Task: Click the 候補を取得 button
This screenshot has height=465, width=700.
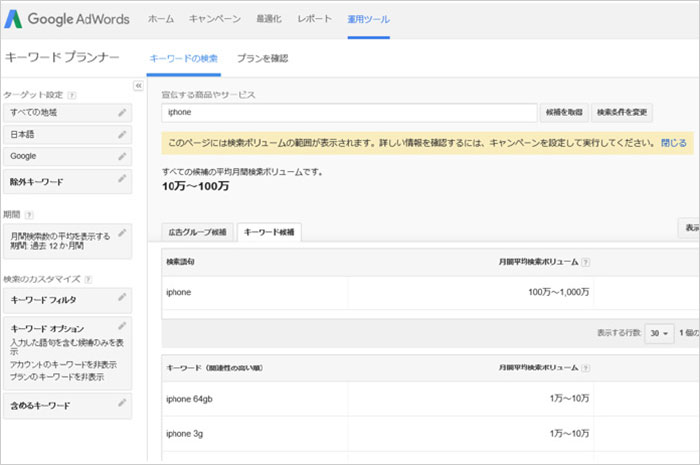Action: [x=563, y=112]
